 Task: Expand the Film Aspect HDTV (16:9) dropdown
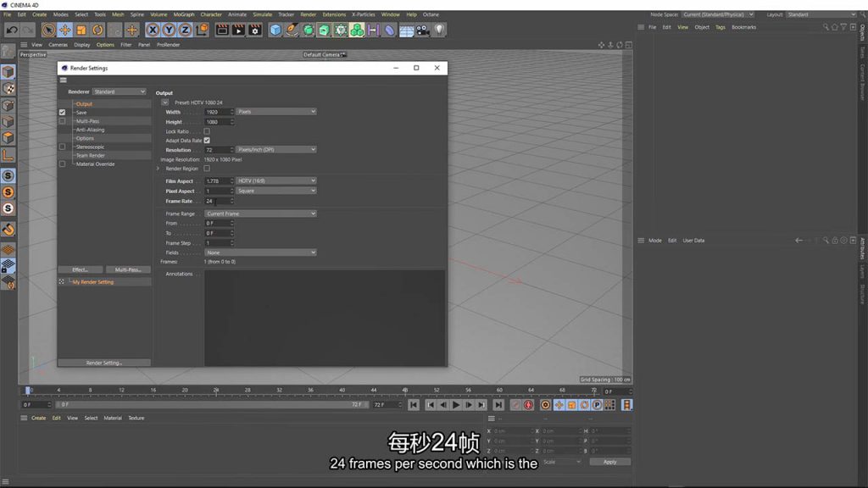click(x=276, y=180)
